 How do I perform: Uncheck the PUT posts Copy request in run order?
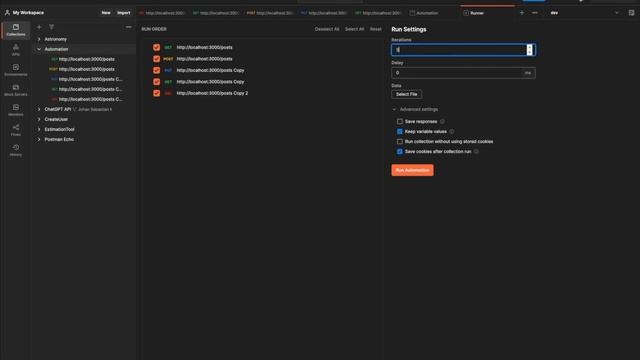tap(156, 70)
